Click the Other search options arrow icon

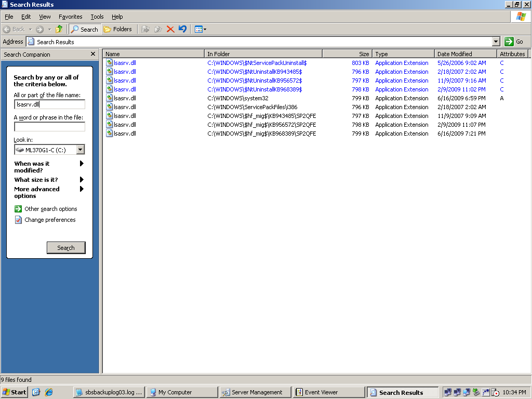18,209
